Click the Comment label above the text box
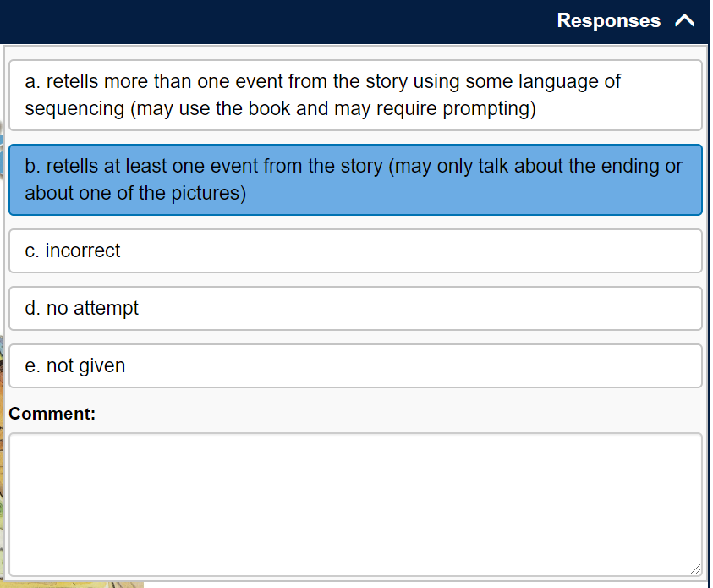 point(52,414)
